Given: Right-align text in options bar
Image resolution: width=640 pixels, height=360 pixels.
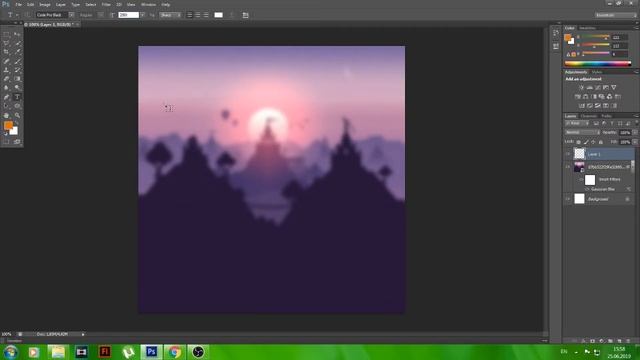Looking at the screenshot, I should (x=206, y=15).
